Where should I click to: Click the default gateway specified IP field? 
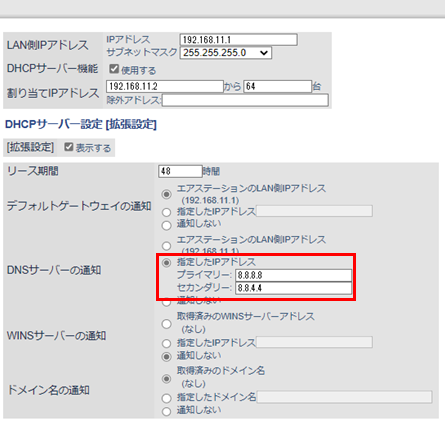(314, 211)
